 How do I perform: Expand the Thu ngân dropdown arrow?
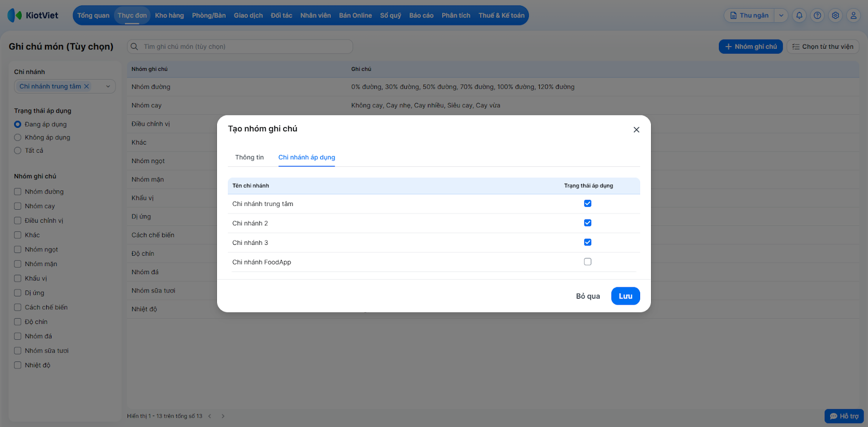tap(781, 16)
